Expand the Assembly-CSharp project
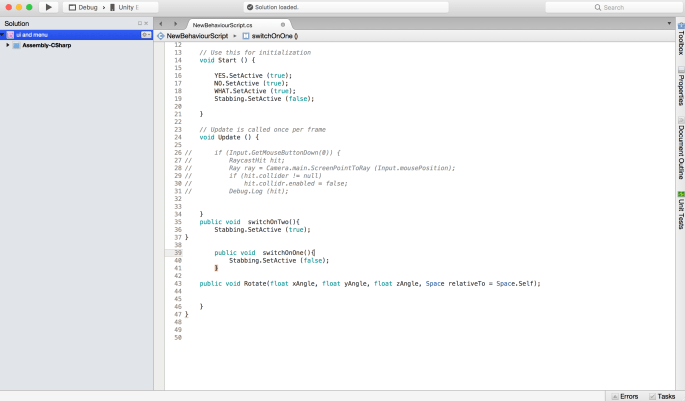Screen dimensions: 685x401 click(x=8, y=45)
